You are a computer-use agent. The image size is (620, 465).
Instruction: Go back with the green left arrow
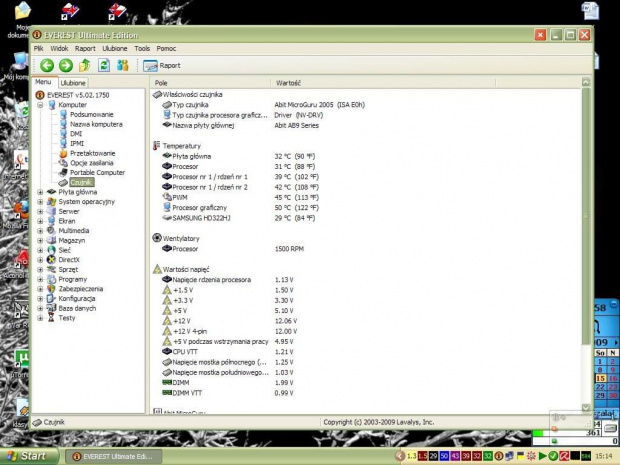47,65
